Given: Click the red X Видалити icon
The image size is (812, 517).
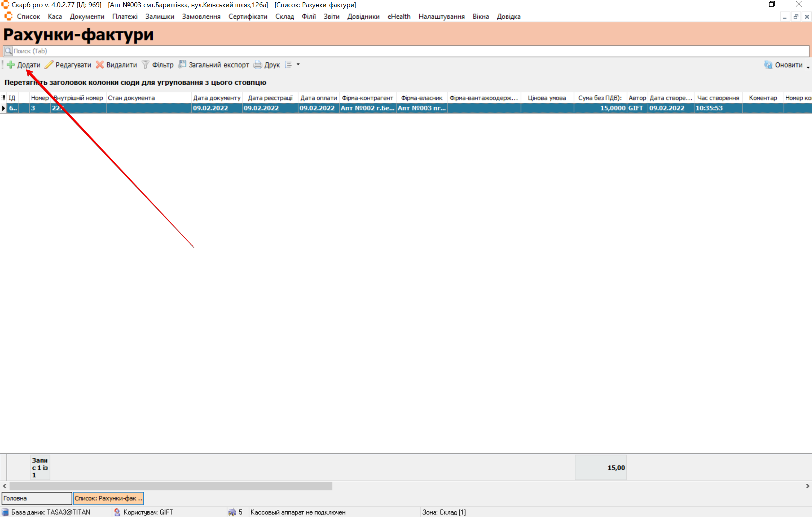Looking at the screenshot, I should (100, 65).
